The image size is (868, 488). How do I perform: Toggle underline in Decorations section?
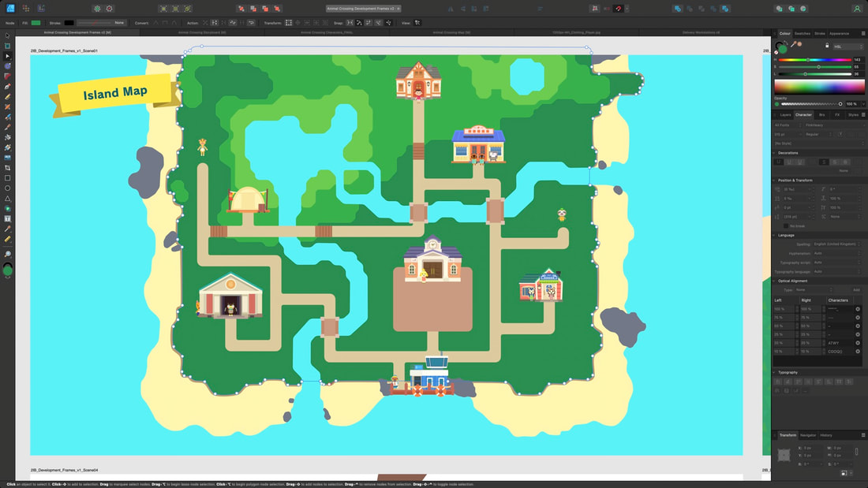coord(779,162)
